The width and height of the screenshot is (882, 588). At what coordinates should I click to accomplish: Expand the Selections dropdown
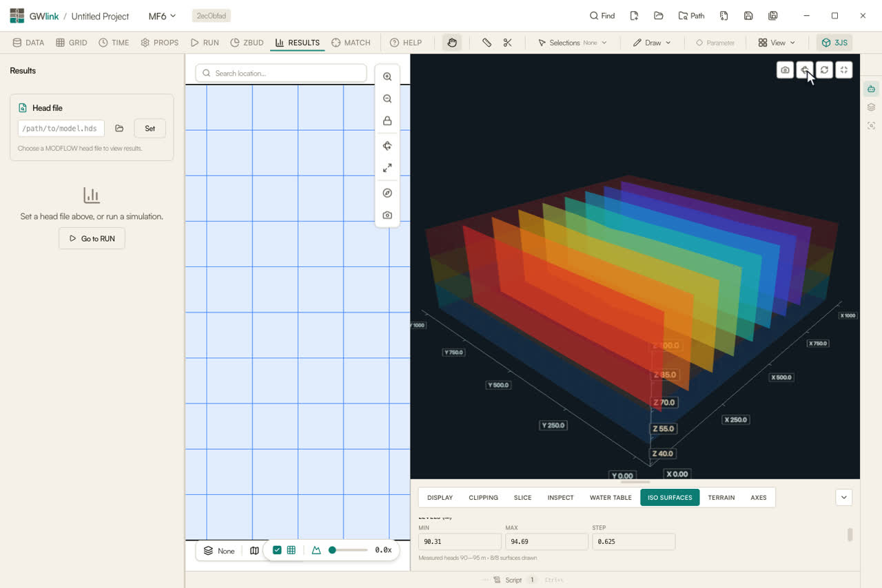[573, 43]
